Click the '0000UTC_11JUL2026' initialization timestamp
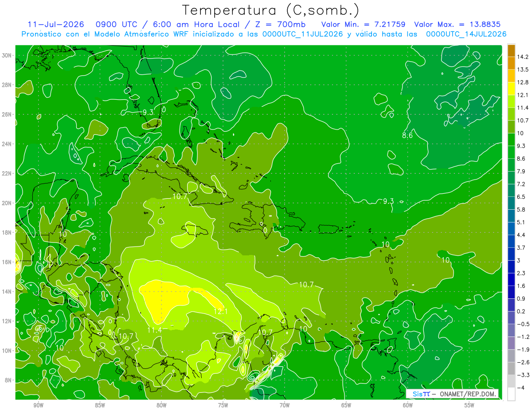Image resolution: width=532 pixels, height=411 pixels. (302, 34)
